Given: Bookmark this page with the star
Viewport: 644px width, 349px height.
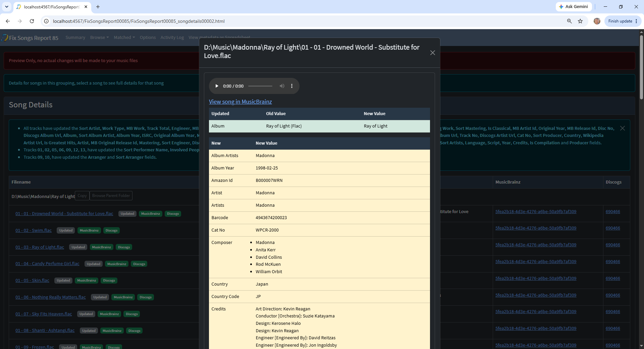Looking at the screenshot, I should 580,21.
